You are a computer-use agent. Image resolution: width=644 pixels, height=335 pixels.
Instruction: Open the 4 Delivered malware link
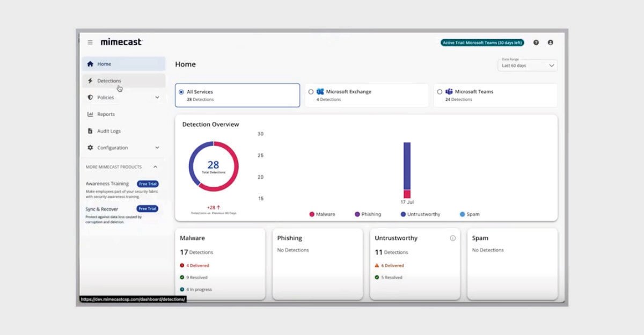(x=198, y=265)
